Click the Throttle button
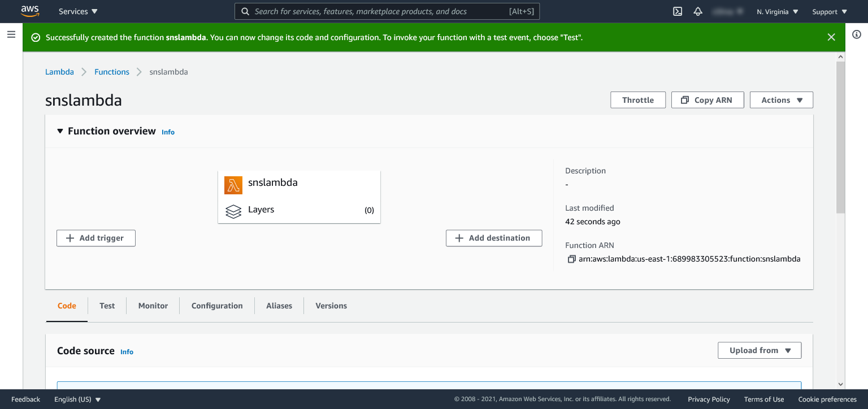The image size is (868, 409). [x=638, y=100]
